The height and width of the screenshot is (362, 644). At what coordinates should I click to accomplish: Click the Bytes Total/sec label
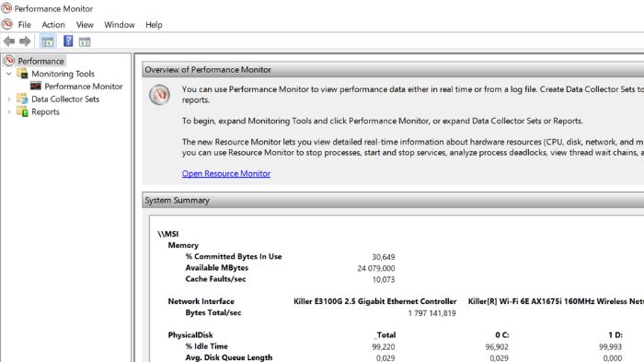[213, 312]
